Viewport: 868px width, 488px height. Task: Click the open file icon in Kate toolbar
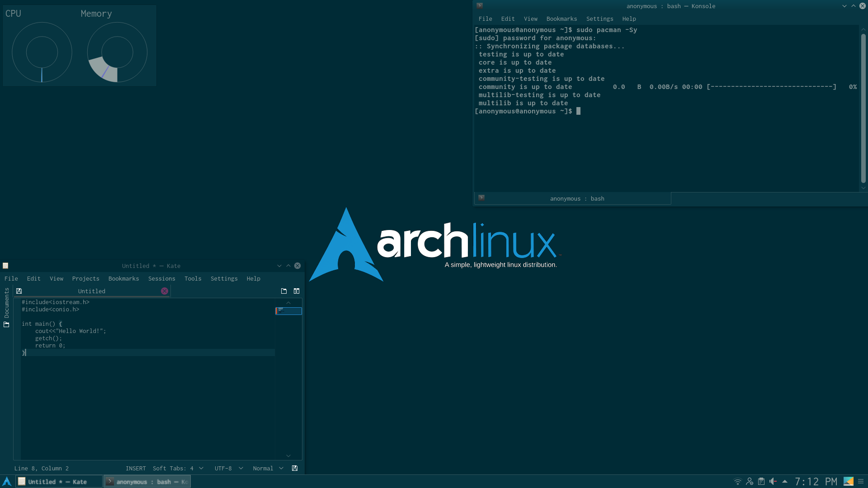coord(283,291)
